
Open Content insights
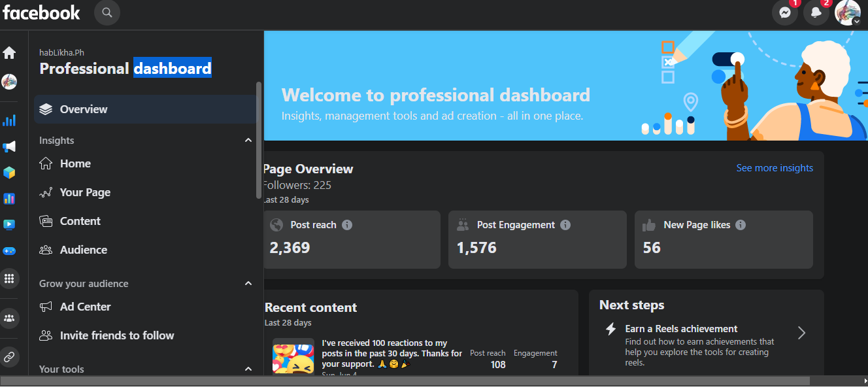(x=145, y=221)
